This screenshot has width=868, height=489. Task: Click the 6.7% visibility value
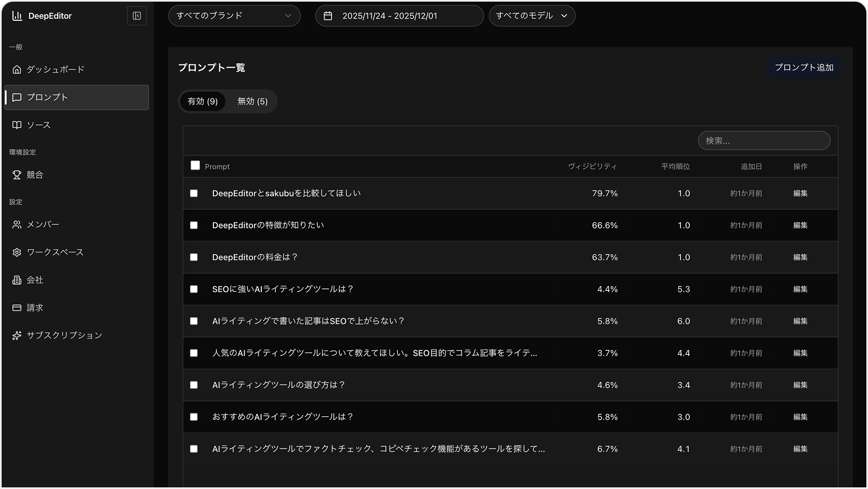coord(607,449)
